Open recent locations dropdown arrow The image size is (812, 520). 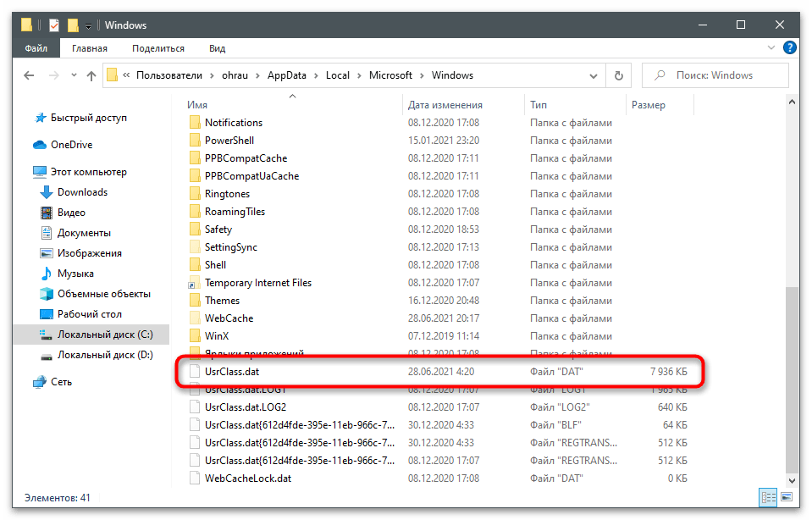pos(74,75)
